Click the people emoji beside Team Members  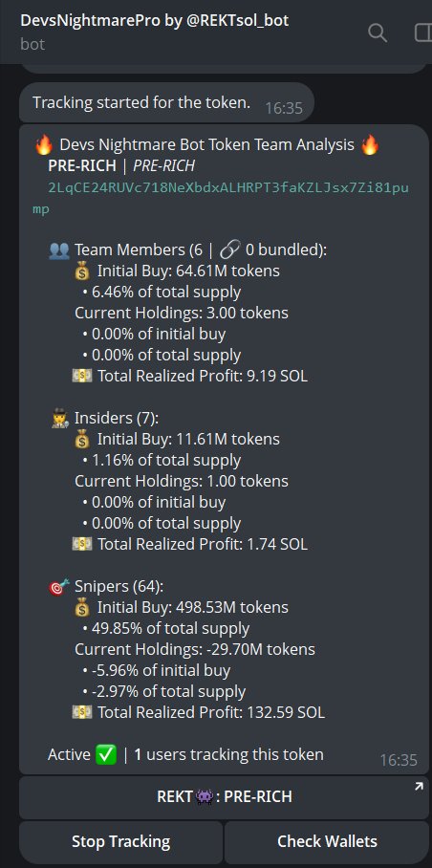click(x=58, y=250)
